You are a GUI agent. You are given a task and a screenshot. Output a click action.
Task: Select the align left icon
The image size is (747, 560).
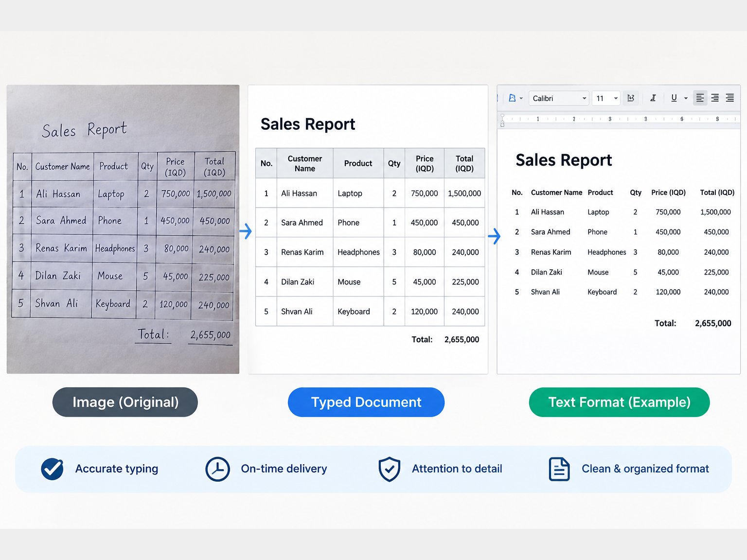pyautogui.click(x=700, y=98)
